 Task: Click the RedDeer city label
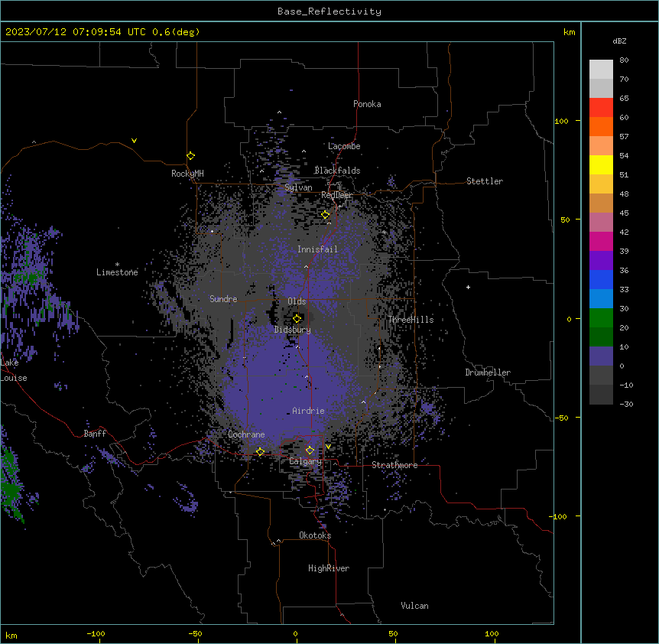click(x=337, y=196)
